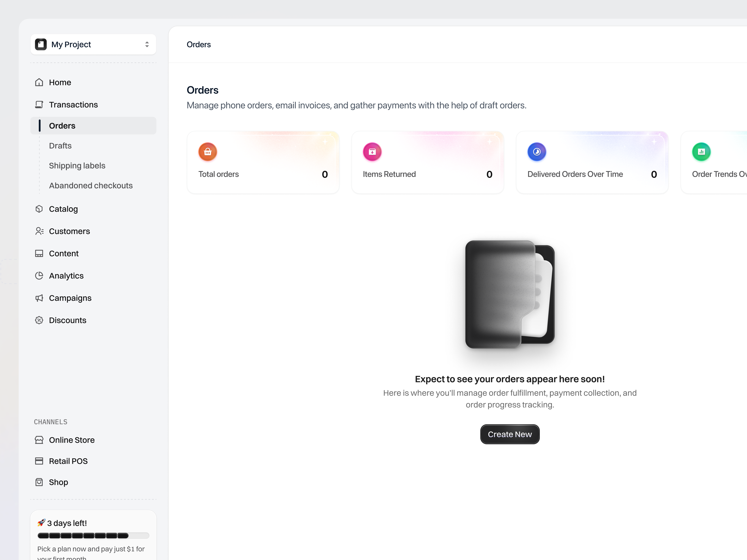Collapse the Channels section
Image resolution: width=747 pixels, height=560 pixels.
pos(51,421)
